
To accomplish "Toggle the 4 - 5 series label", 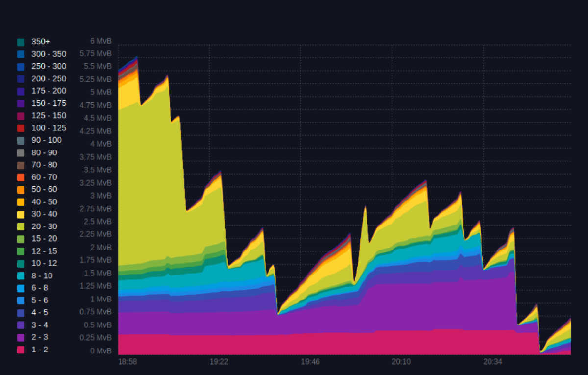I will point(40,313).
